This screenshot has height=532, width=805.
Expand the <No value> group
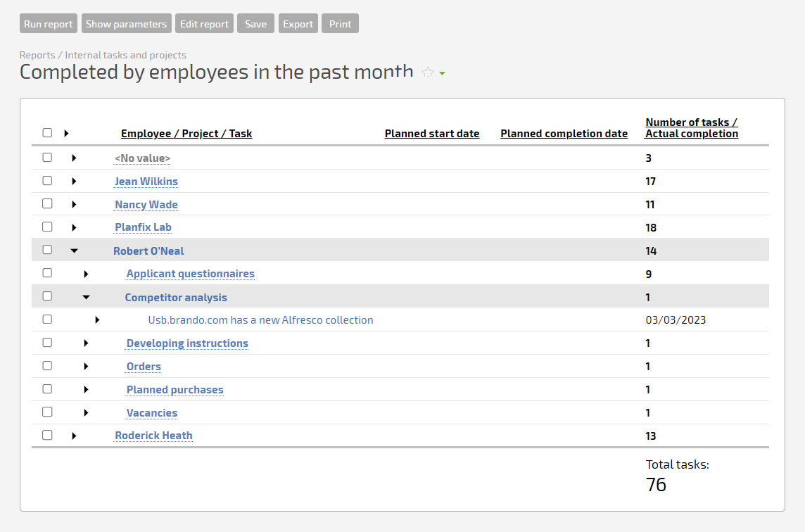(x=74, y=158)
